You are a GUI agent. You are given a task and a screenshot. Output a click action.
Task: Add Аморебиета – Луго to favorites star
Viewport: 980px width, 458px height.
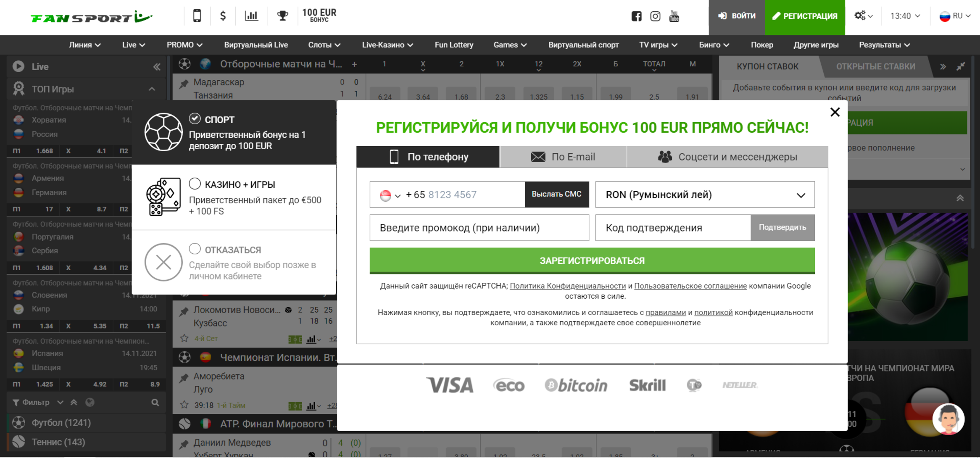[x=184, y=405]
